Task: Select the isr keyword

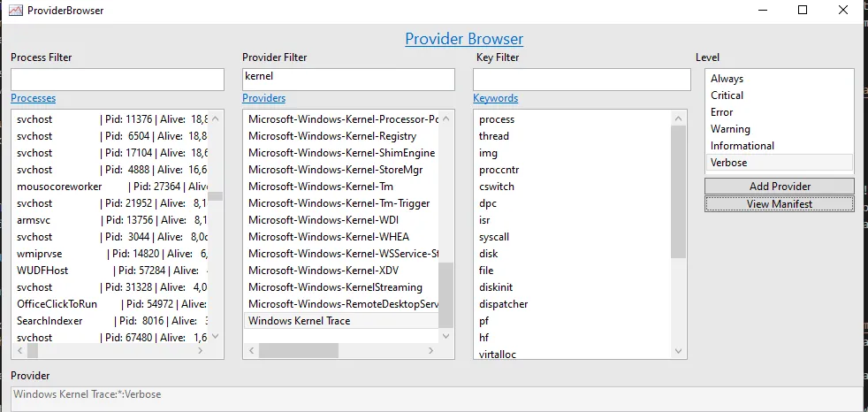Action: (573, 220)
